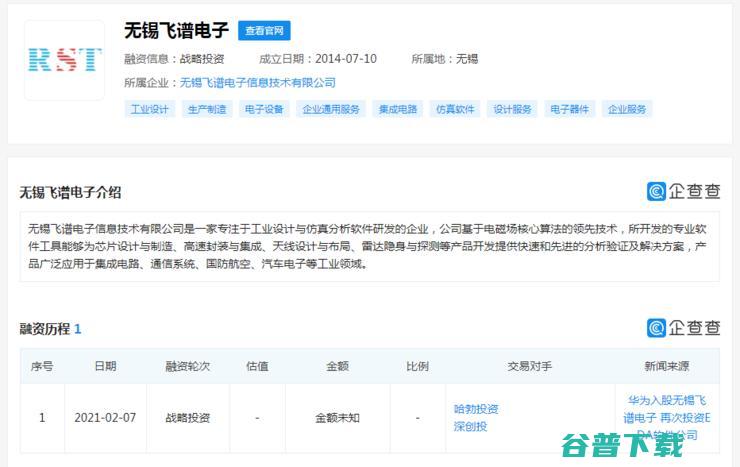This screenshot has width=740, height=467.
Task: Click the RST company logo
Action: point(65,60)
